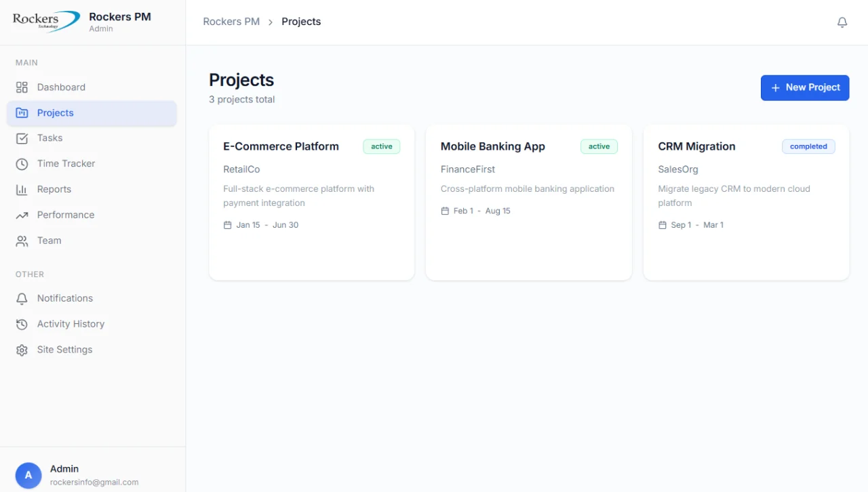Screen dimensions: 868x492
Task: Open the Team page
Action: click(x=92, y=241)
